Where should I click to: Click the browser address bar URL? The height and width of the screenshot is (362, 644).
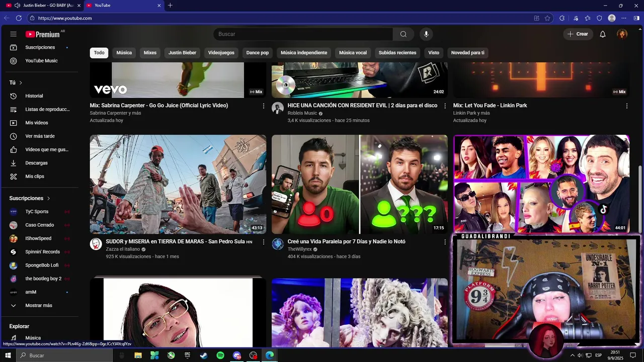point(65,18)
